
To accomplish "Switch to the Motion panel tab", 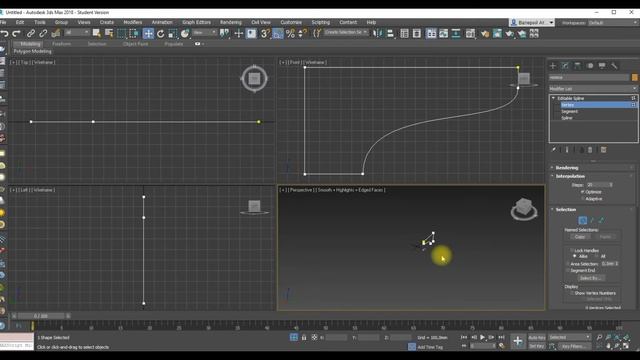I will (x=590, y=66).
